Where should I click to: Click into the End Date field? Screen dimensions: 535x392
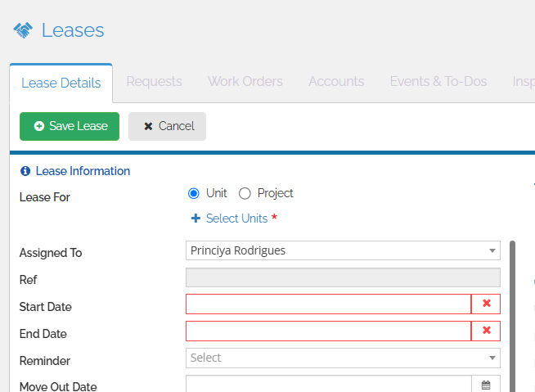coord(328,331)
